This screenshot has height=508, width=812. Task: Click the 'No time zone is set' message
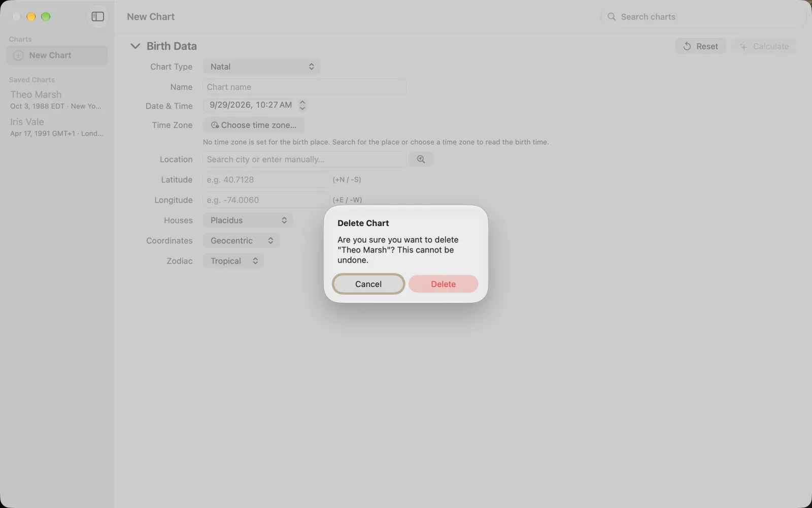pyautogui.click(x=376, y=142)
